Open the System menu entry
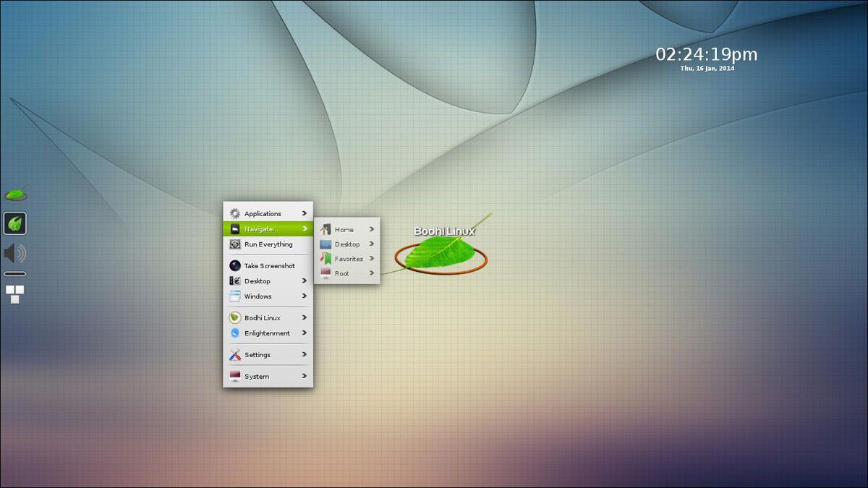 268,376
